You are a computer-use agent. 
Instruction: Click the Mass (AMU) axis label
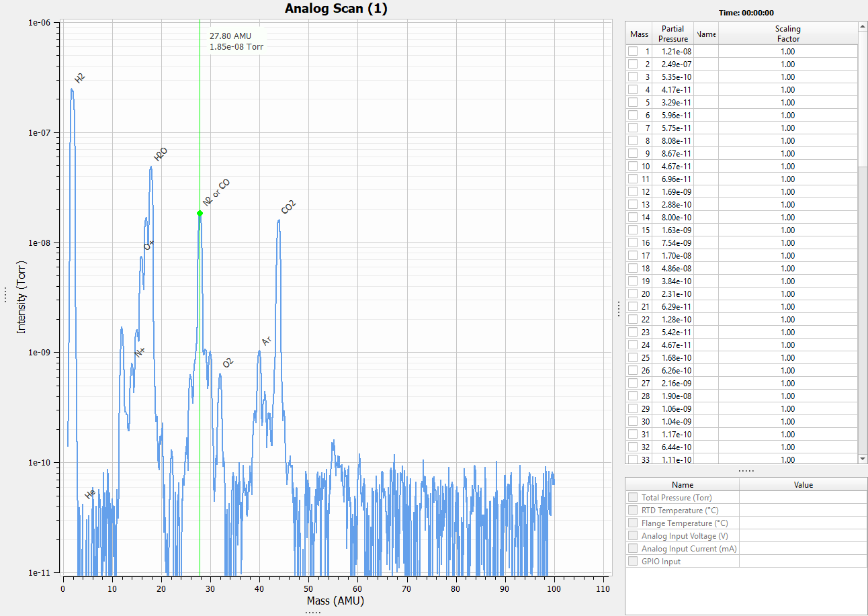[x=335, y=601]
